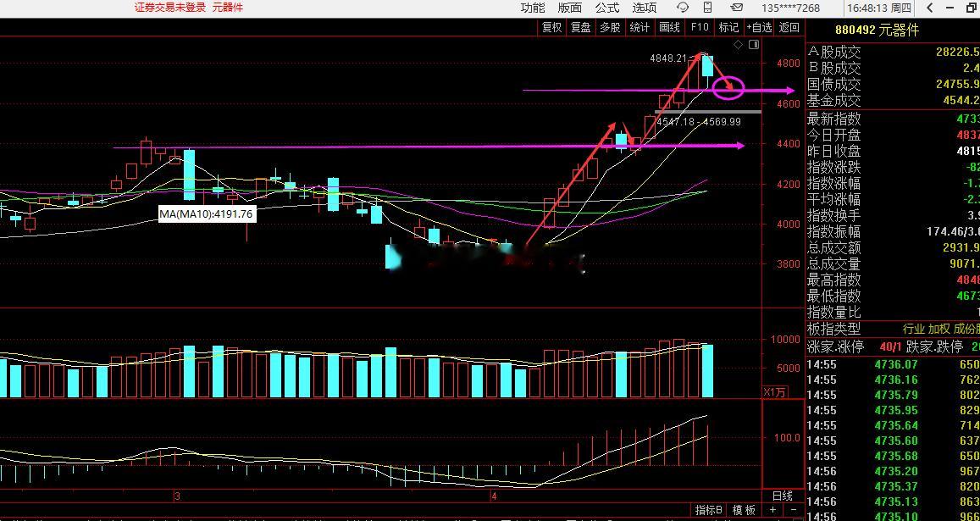Open the 功能 menu
The height and width of the screenshot is (521, 980).
(533, 8)
